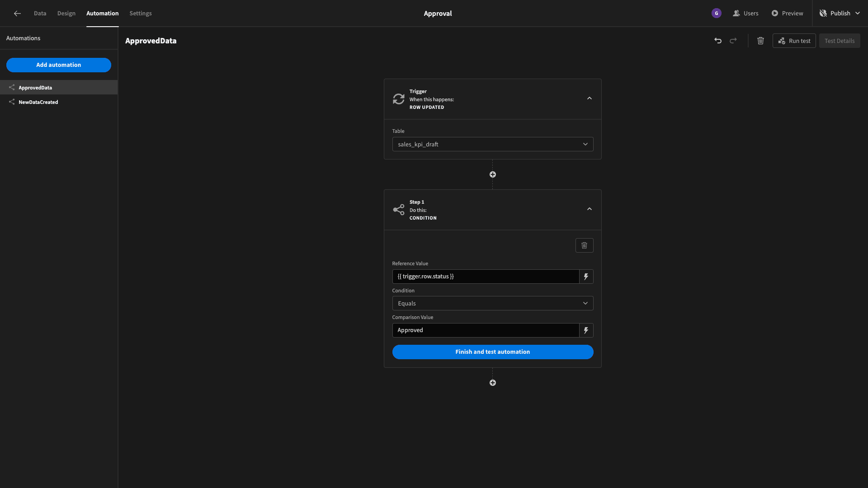
Task: Click the Reference Value input field
Action: pyautogui.click(x=486, y=277)
